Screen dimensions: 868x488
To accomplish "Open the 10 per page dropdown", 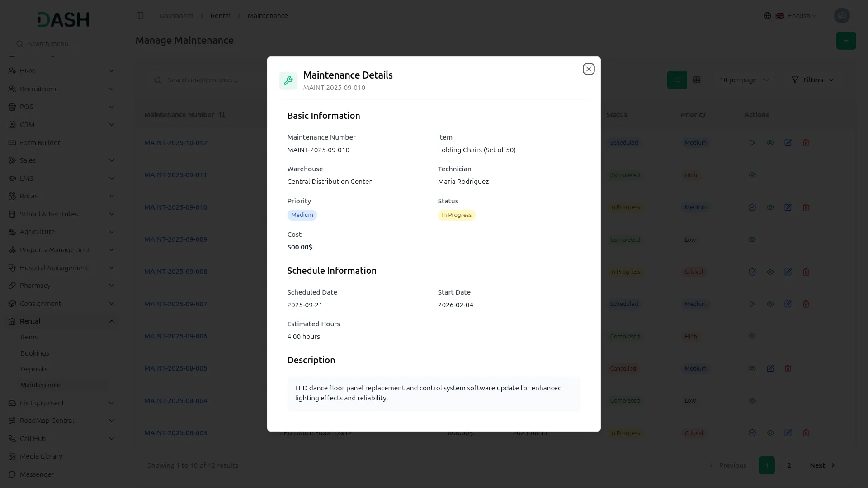I will click(744, 80).
